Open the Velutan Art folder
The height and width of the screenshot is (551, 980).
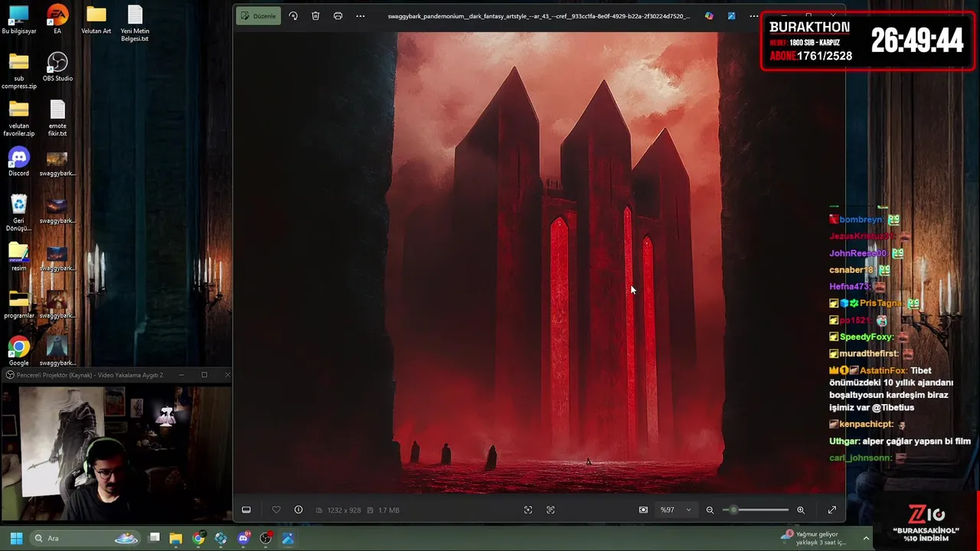[96, 21]
